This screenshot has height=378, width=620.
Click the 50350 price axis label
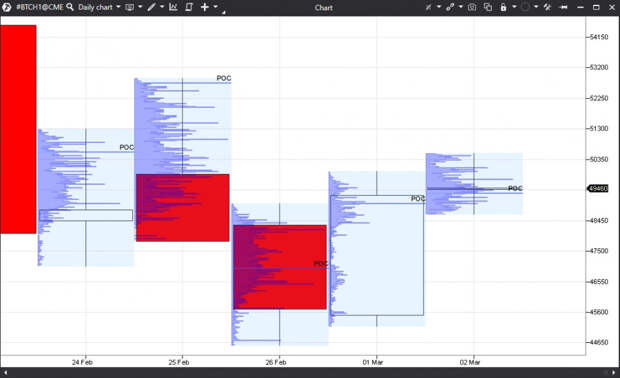[599, 159]
